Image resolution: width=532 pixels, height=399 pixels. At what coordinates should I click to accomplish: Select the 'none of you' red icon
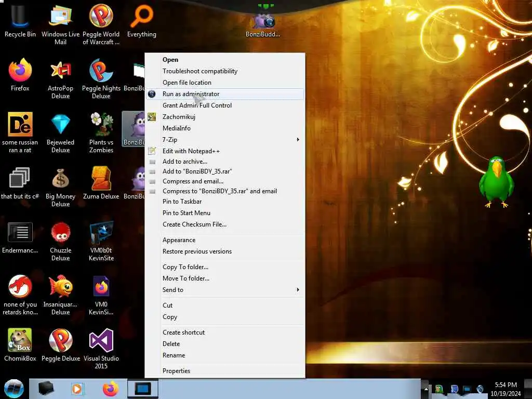click(x=20, y=295)
